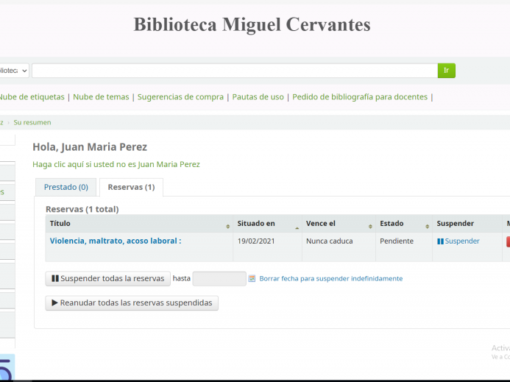Click the Reservas (1 total) heading

coord(82,209)
